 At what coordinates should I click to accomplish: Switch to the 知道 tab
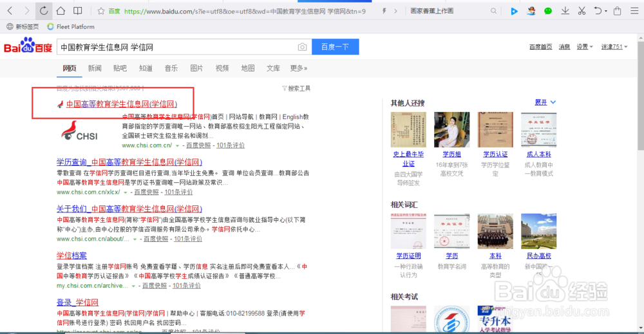pyautogui.click(x=146, y=68)
